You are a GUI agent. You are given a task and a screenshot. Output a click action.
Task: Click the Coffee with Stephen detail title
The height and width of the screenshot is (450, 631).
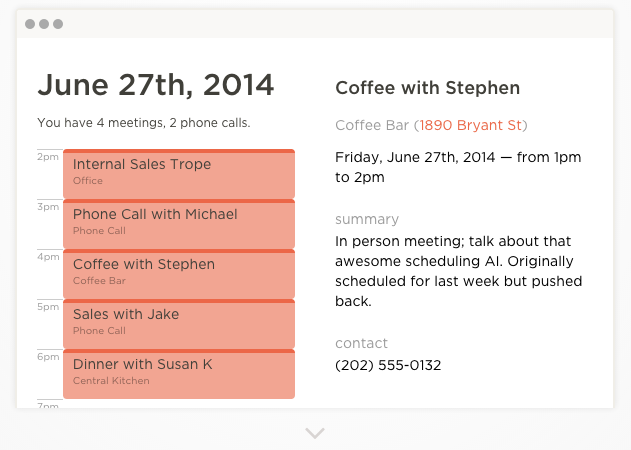coord(427,88)
